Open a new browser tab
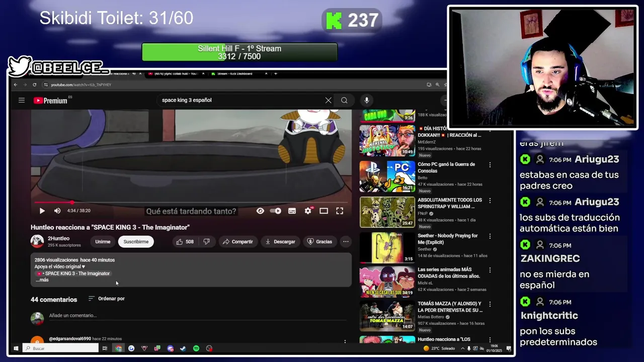Image resolution: width=644 pixels, height=362 pixels. (x=275, y=74)
